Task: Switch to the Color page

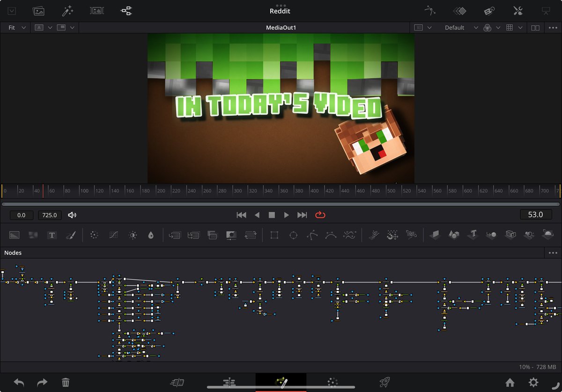Action: [333, 383]
